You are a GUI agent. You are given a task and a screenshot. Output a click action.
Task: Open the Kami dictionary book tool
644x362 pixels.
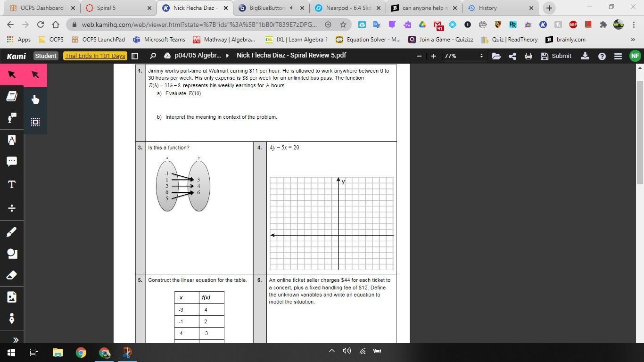[x=12, y=96]
